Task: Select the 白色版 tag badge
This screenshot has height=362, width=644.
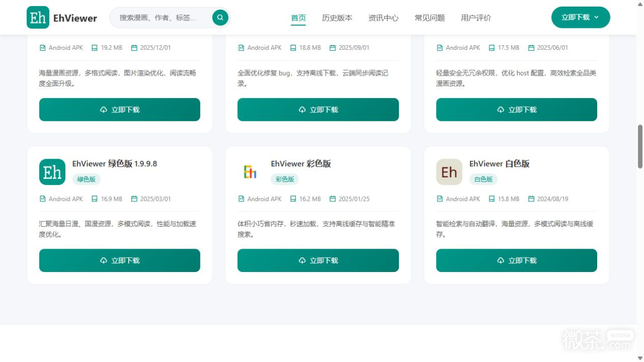Action: pyautogui.click(x=484, y=179)
